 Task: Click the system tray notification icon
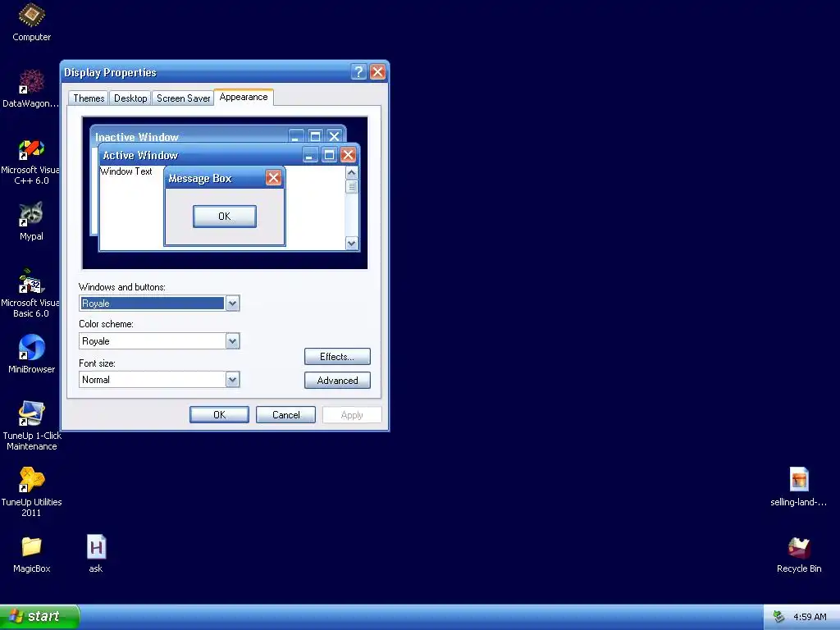(778, 617)
